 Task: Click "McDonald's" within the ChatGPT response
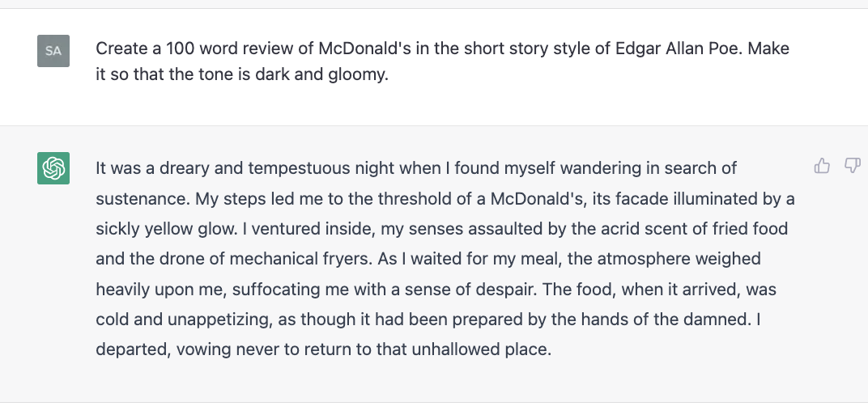coord(537,198)
